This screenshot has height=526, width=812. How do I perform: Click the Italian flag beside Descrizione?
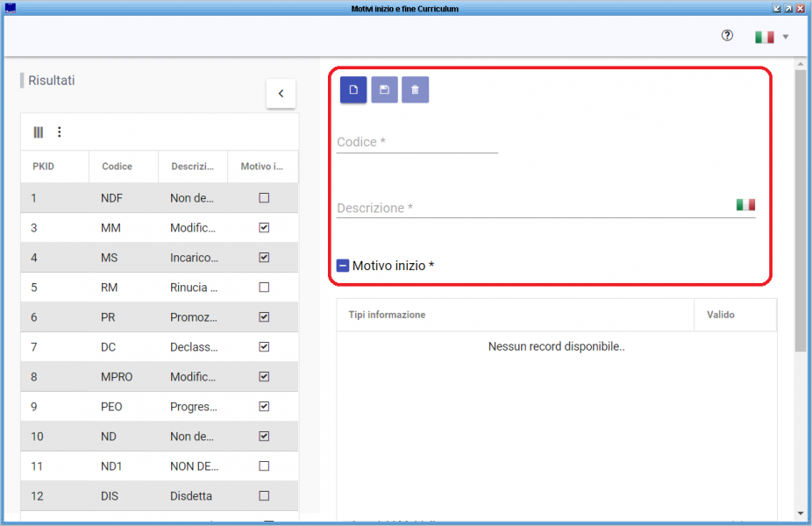(x=745, y=205)
